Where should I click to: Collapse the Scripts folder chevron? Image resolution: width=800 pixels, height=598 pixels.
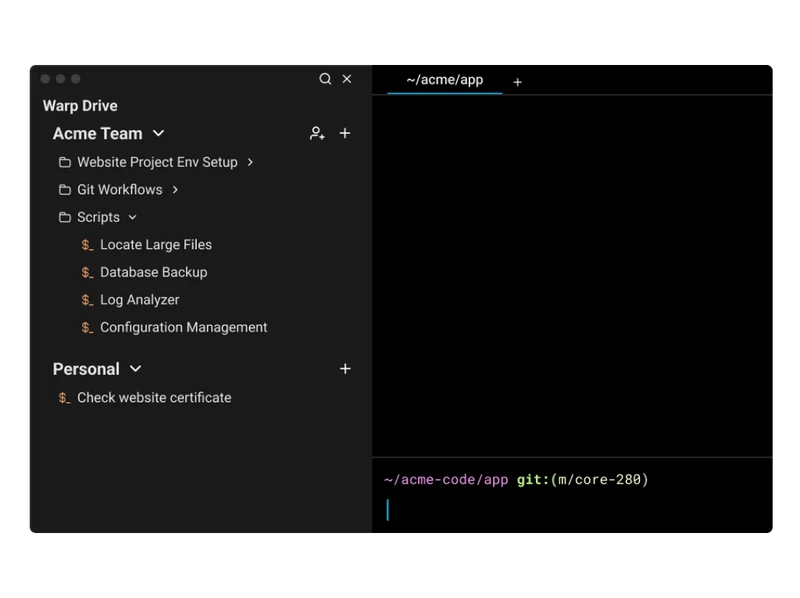click(x=132, y=217)
